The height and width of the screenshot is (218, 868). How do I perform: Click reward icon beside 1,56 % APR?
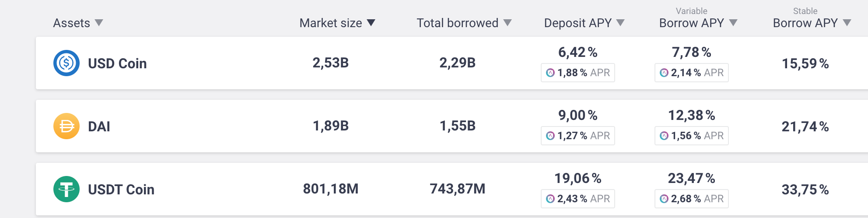click(x=664, y=136)
